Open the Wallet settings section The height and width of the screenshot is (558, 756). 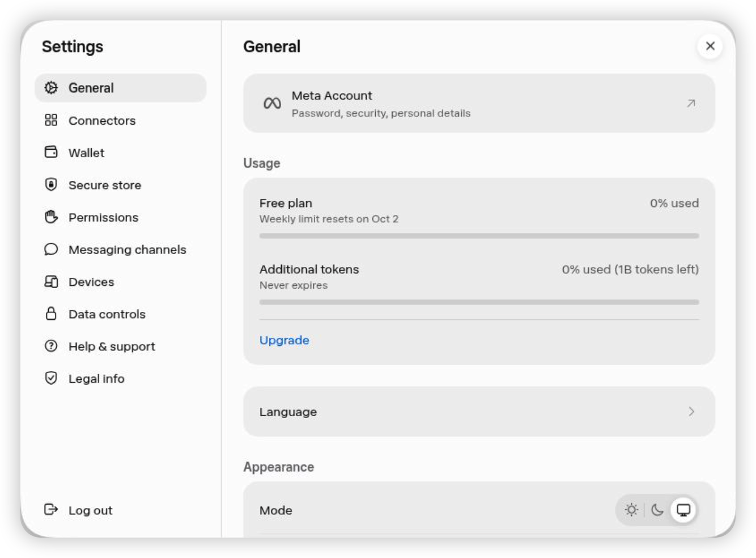120,153
